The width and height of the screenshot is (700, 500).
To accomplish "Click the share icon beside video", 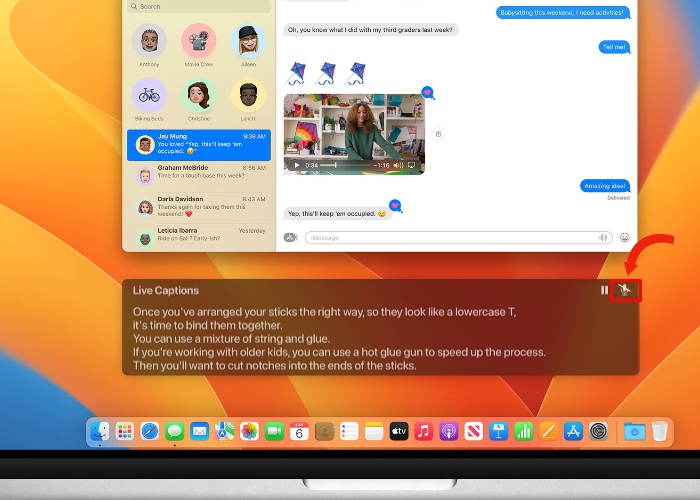I will coord(438,133).
